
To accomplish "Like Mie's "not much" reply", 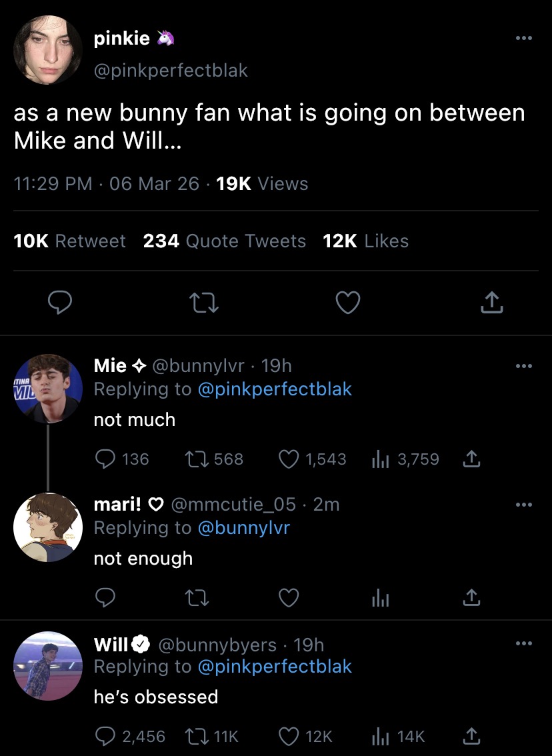I will (288, 459).
